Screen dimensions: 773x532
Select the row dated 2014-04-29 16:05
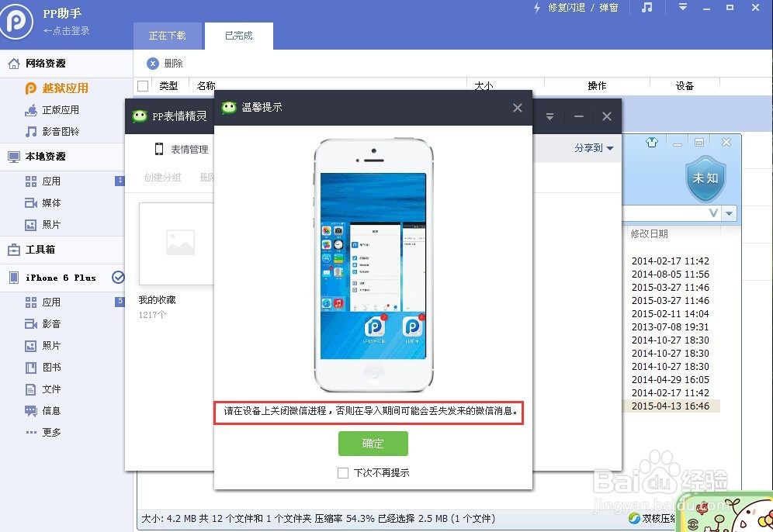[671, 380]
